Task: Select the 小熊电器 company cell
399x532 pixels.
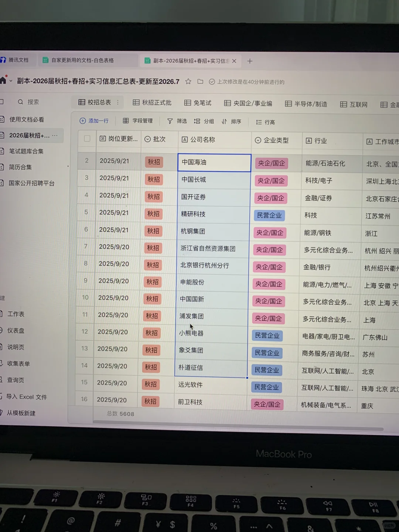Action: pos(211,333)
